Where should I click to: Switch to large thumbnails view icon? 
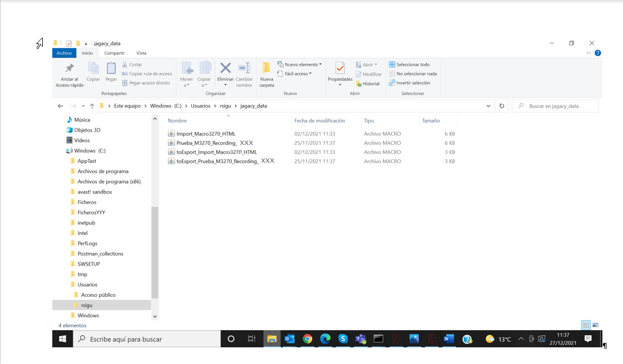tap(596, 325)
